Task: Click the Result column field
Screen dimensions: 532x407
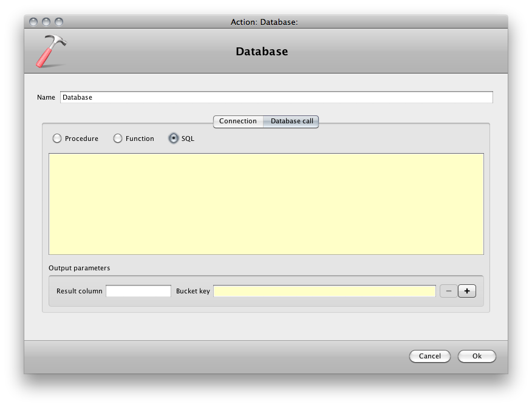Action: 138,291
